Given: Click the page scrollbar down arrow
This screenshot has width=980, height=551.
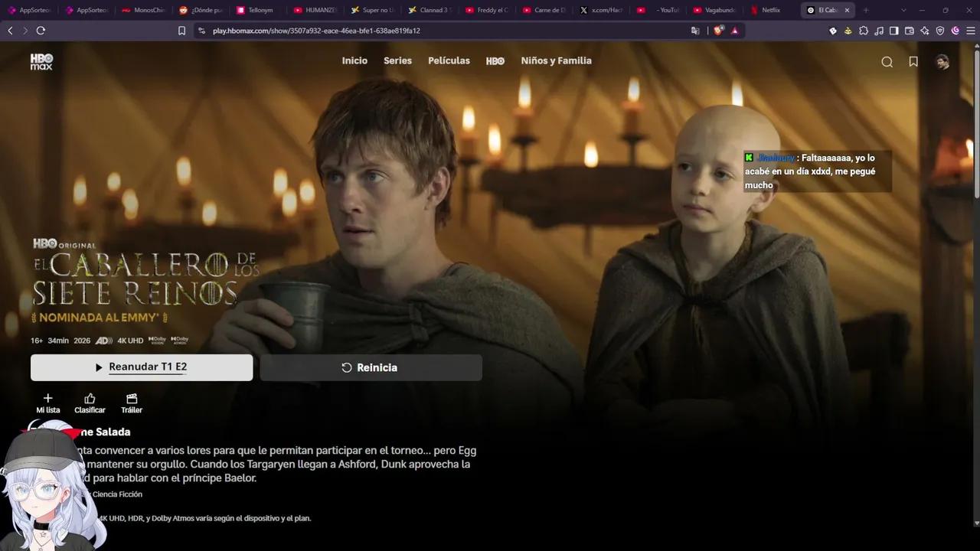Looking at the screenshot, I should click(x=975, y=523).
